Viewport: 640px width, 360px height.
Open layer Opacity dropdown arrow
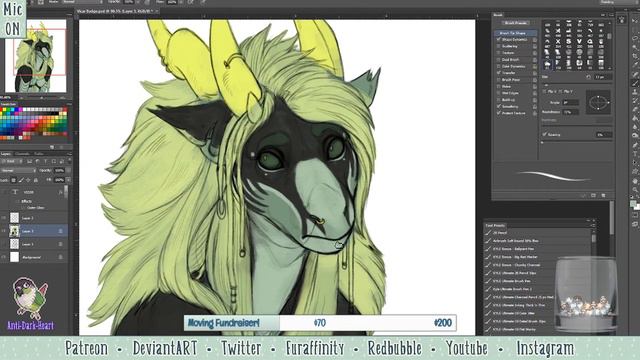point(68,170)
